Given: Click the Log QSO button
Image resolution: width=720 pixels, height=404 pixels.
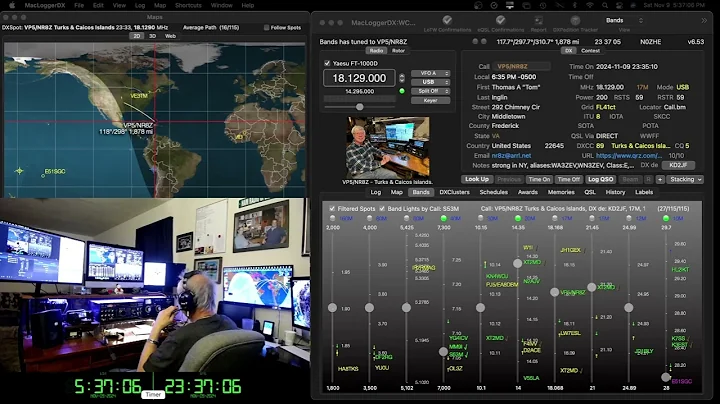Looking at the screenshot, I should pyautogui.click(x=600, y=180).
